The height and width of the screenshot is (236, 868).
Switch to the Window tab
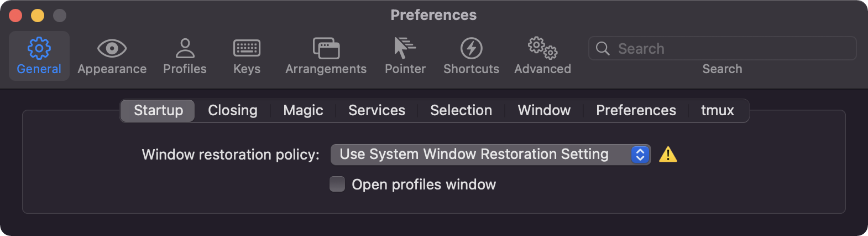click(544, 110)
